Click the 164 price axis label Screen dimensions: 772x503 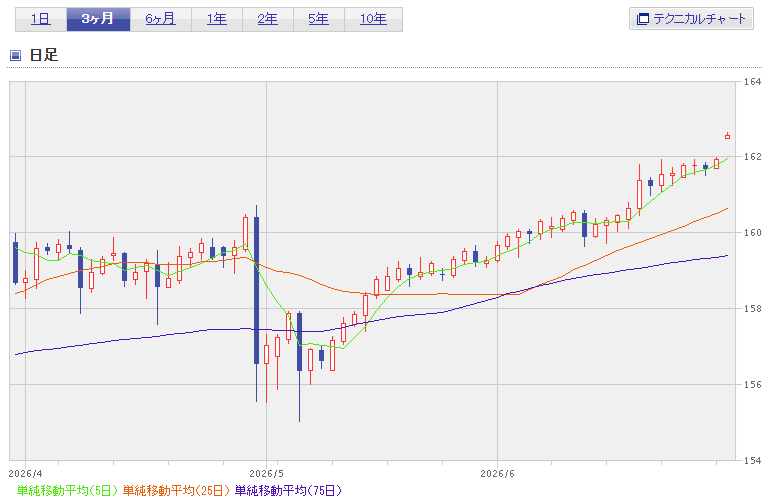[x=752, y=82]
